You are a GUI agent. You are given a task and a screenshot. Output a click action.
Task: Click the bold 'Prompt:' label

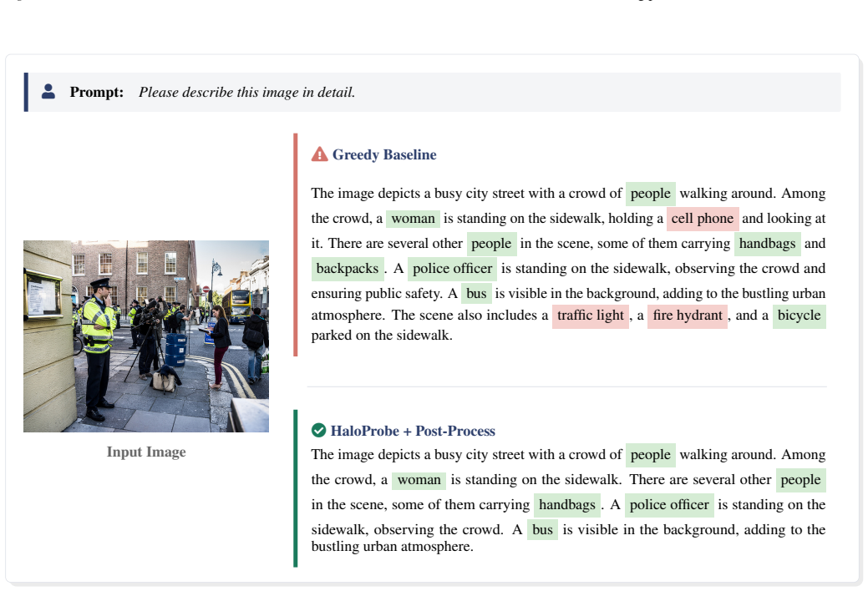pyautogui.click(x=97, y=92)
